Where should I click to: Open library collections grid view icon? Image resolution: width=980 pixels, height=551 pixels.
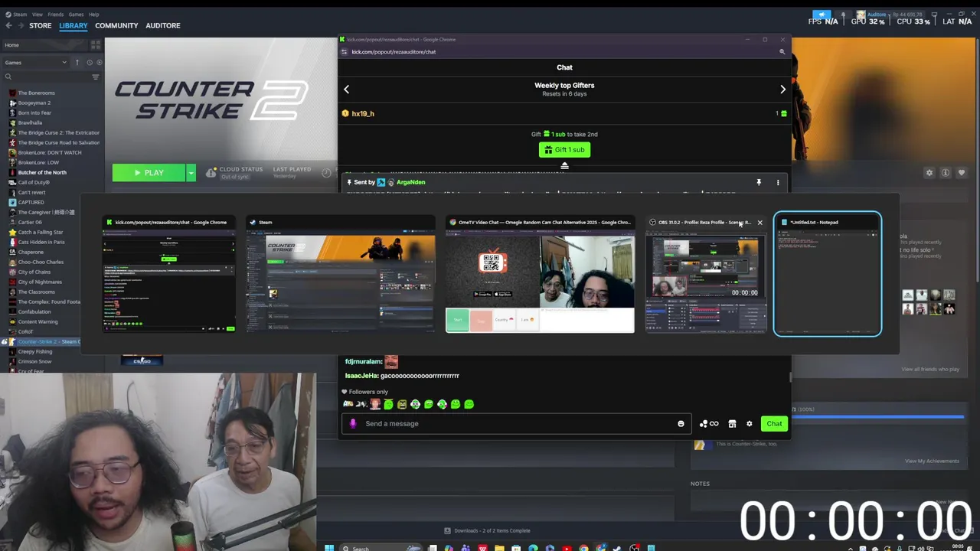pyautogui.click(x=96, y=45)
